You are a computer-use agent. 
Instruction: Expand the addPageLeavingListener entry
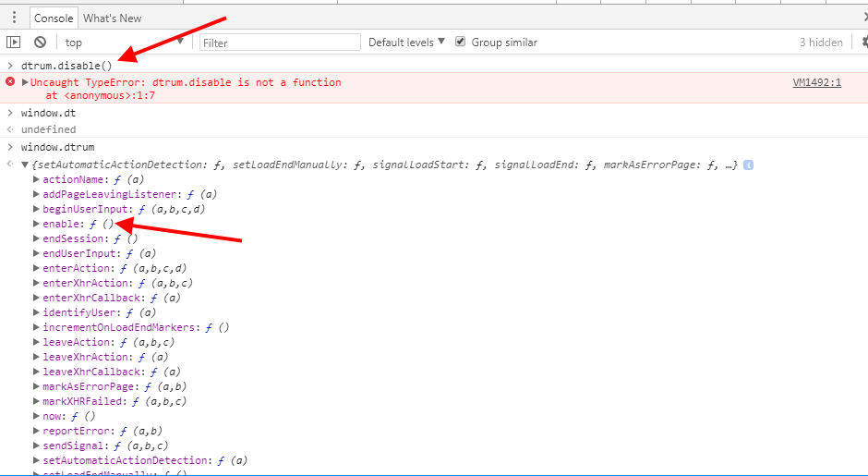coord(37,194)
